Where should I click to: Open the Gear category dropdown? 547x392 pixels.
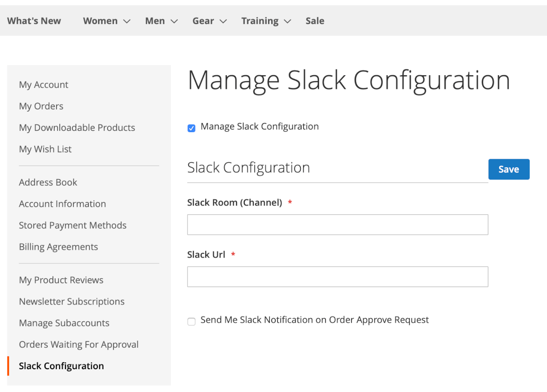tap(209, 21)
